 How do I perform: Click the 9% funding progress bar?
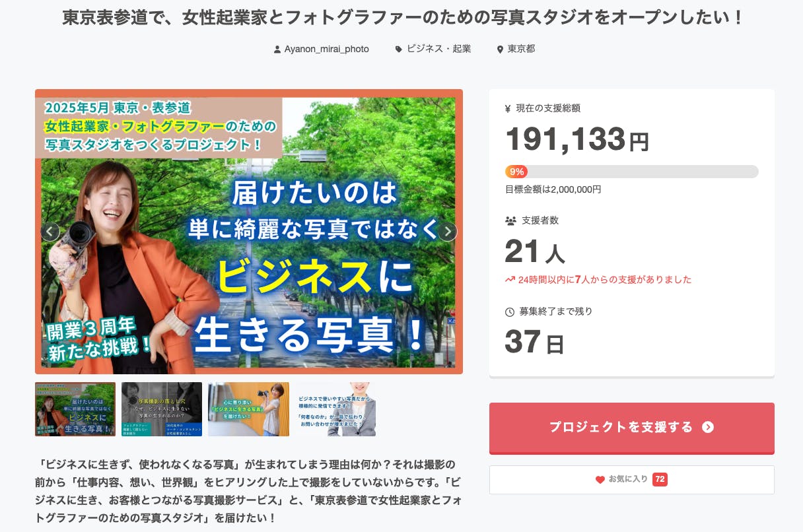pyautogui.click(x=632, y=172)
